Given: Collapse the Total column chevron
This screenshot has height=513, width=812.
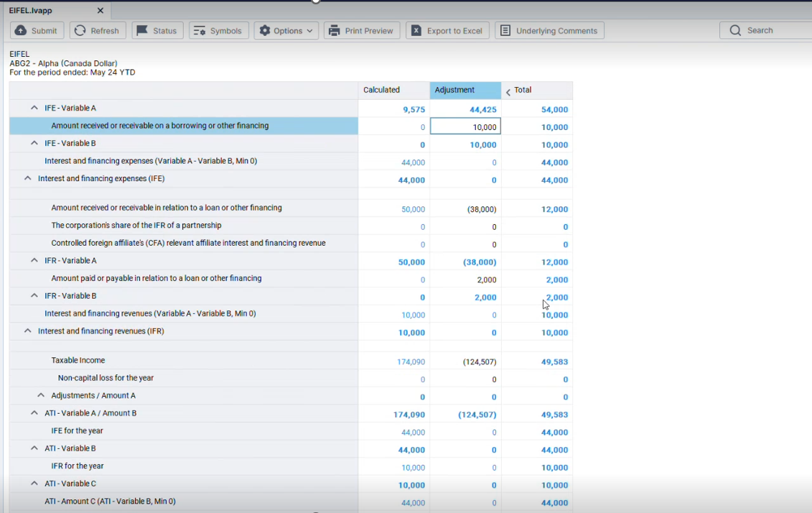Looking at the screenshot, I should coord(508,91).
